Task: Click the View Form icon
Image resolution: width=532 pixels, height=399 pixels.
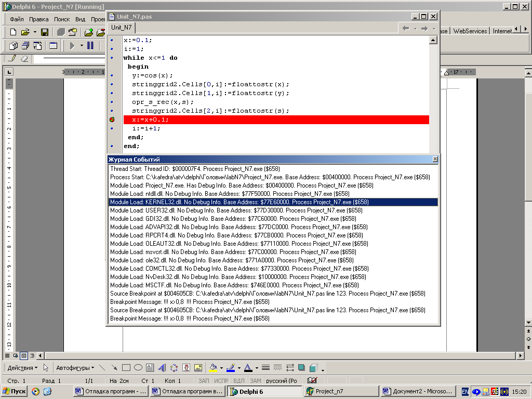Action: (25, 46)
